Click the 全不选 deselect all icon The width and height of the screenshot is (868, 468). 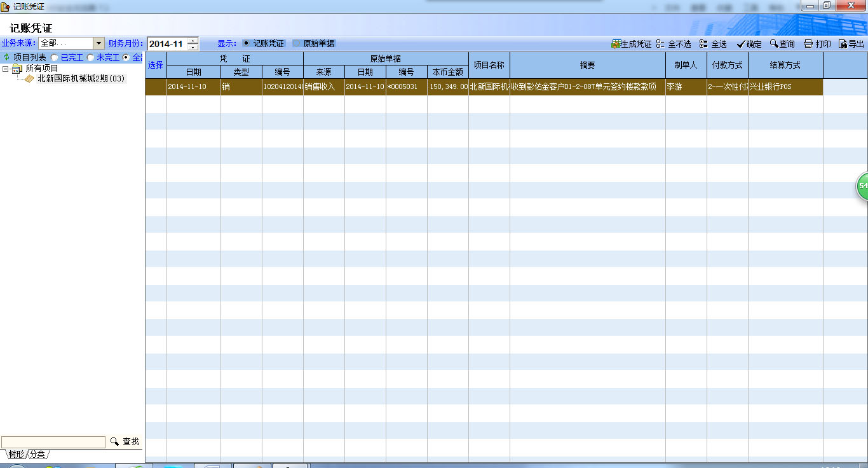click(660, 44)
